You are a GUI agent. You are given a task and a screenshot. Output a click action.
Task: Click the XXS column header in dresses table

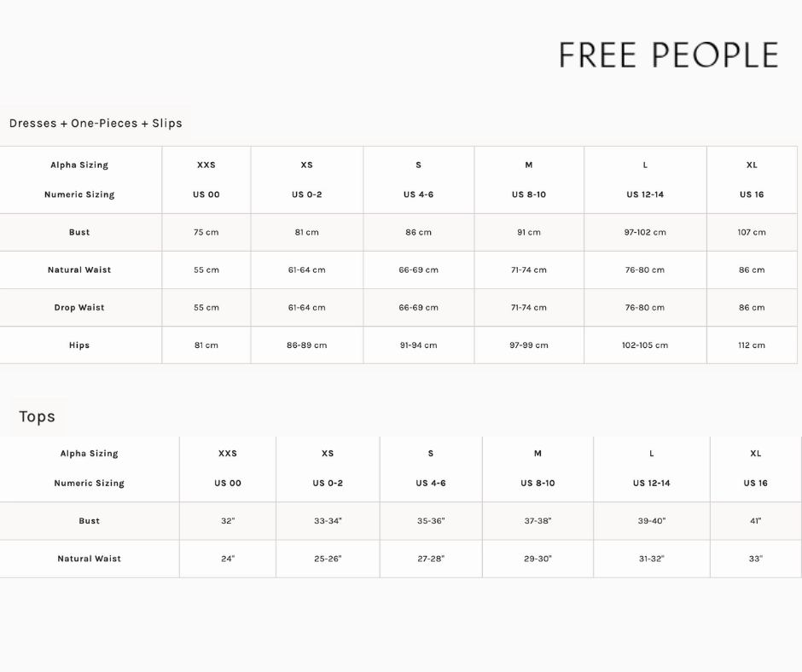(x=206, y=165)
